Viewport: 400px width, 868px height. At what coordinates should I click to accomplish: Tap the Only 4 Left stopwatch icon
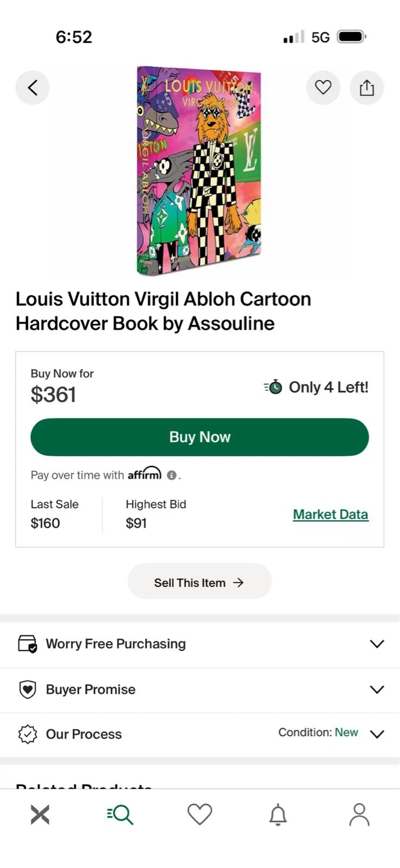point(273,387)
